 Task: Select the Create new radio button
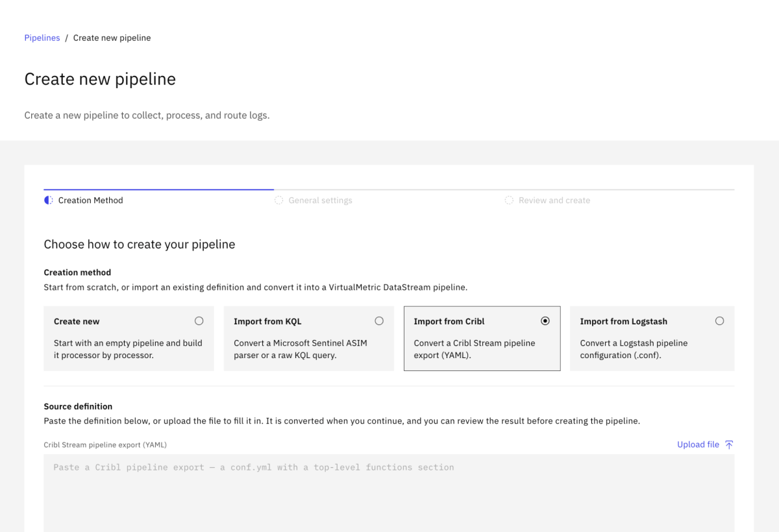coord(199,320)
